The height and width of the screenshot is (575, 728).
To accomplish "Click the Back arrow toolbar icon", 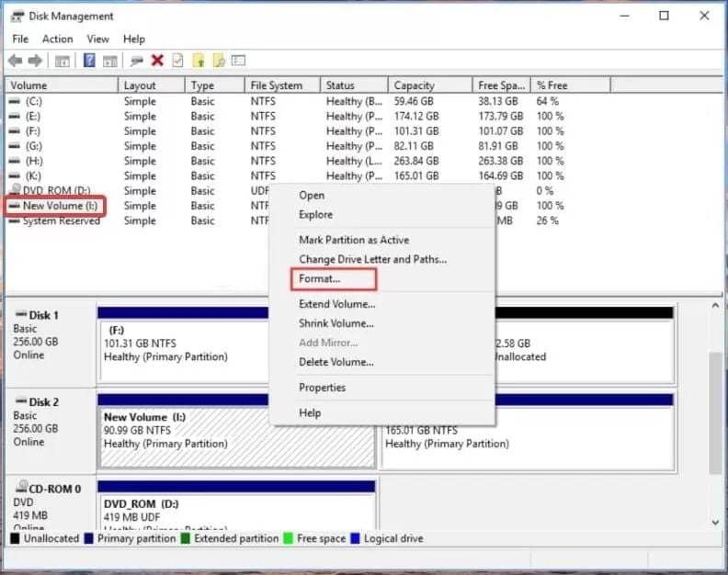I will coord(15,61).
